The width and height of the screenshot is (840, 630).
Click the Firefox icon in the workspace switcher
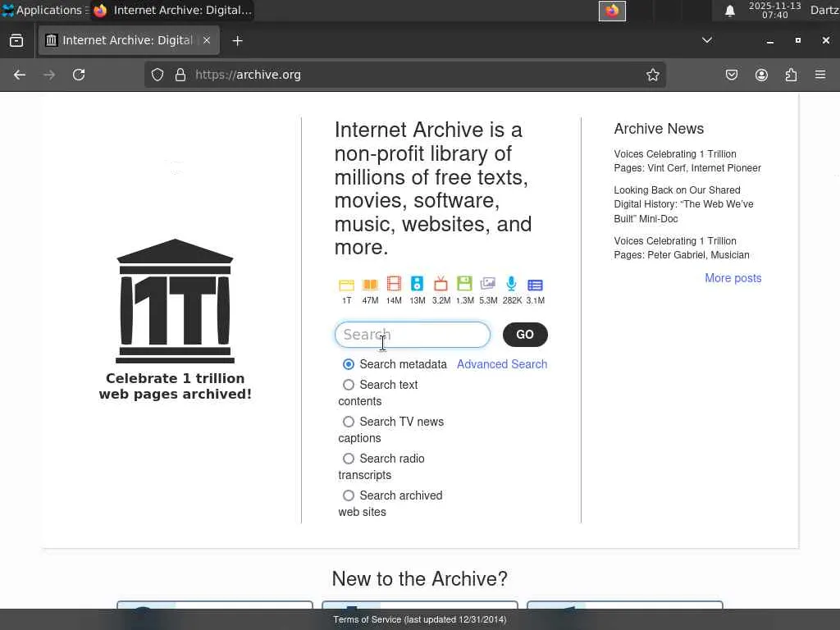point(612,11)
